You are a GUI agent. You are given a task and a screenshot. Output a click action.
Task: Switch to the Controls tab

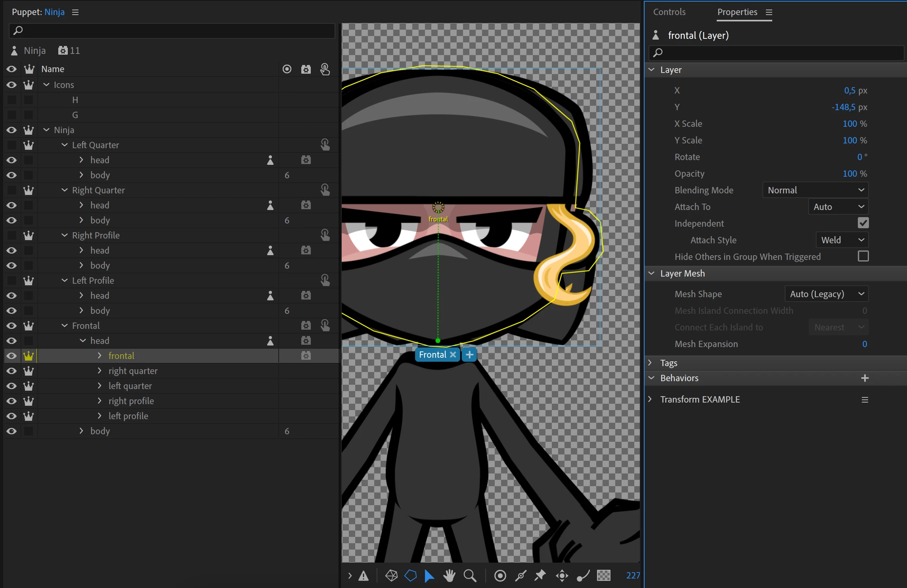click(x=669, y=12)
